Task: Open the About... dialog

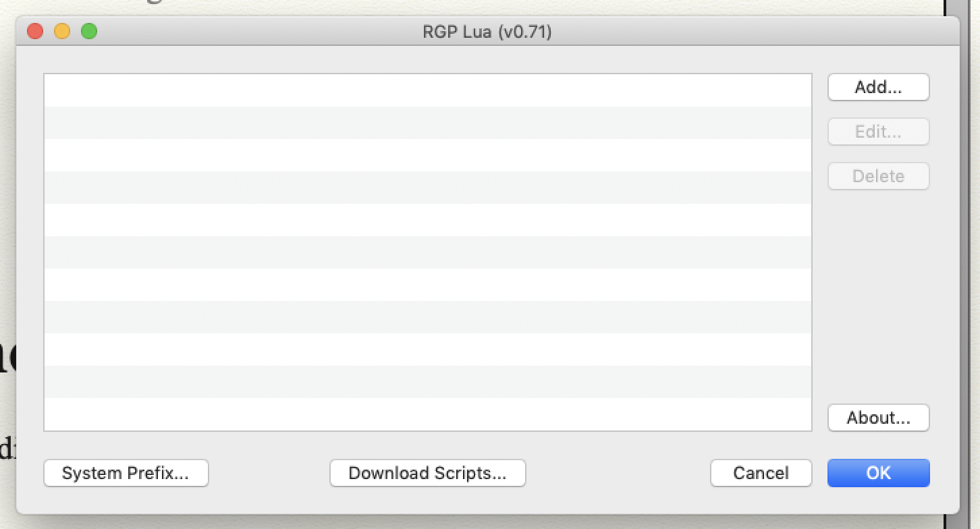Action: coord(878,418)
